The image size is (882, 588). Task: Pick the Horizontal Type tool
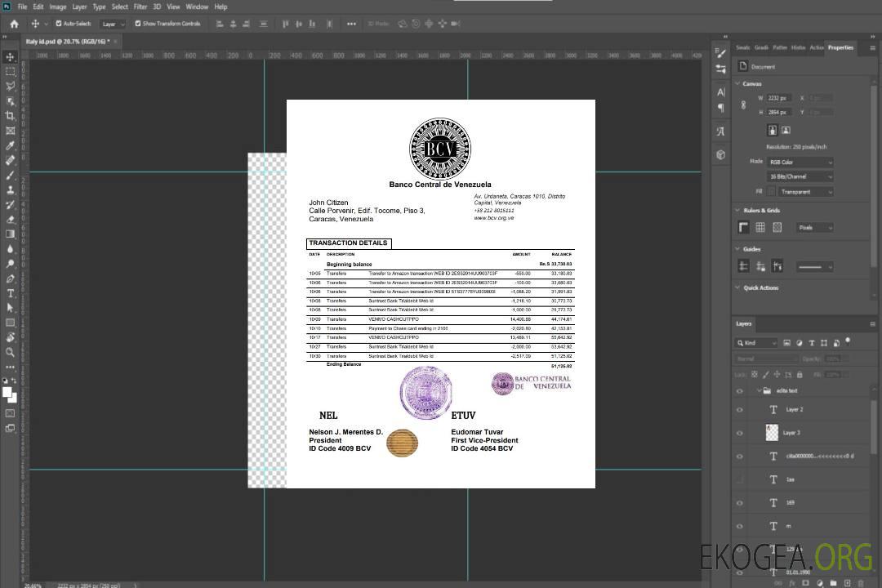11,293
